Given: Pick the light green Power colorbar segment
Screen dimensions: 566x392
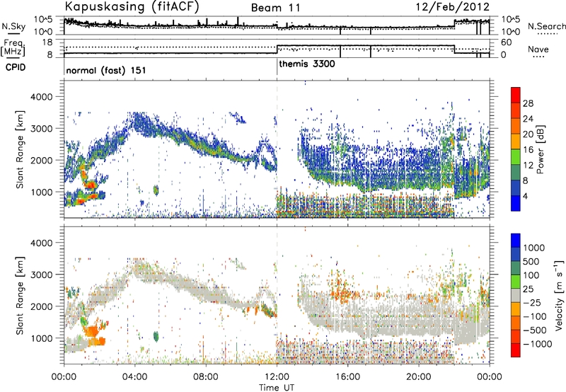Looking at the screenshot, I should click(516, 157).
